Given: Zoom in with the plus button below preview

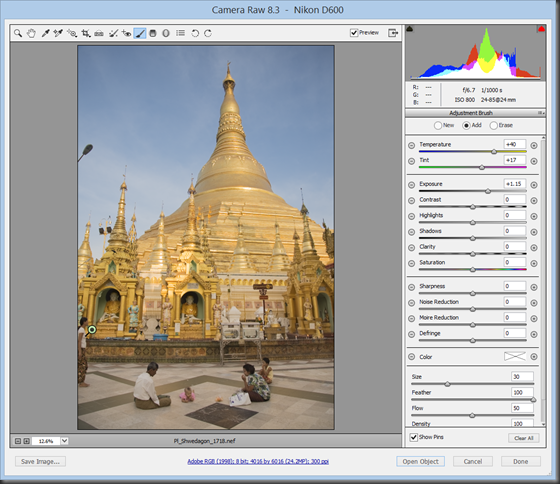Looking at the screenshot, I should coord(26,441).
